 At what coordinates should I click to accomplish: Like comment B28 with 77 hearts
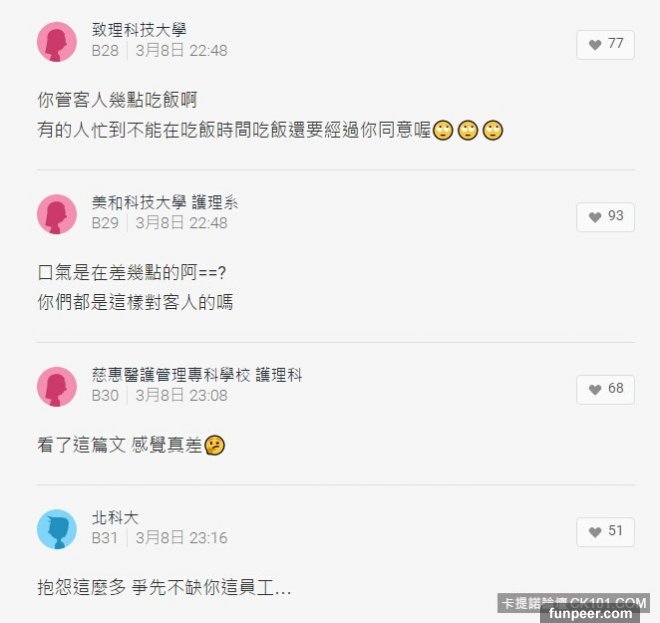pyautogui.click(x=605, y=45)
